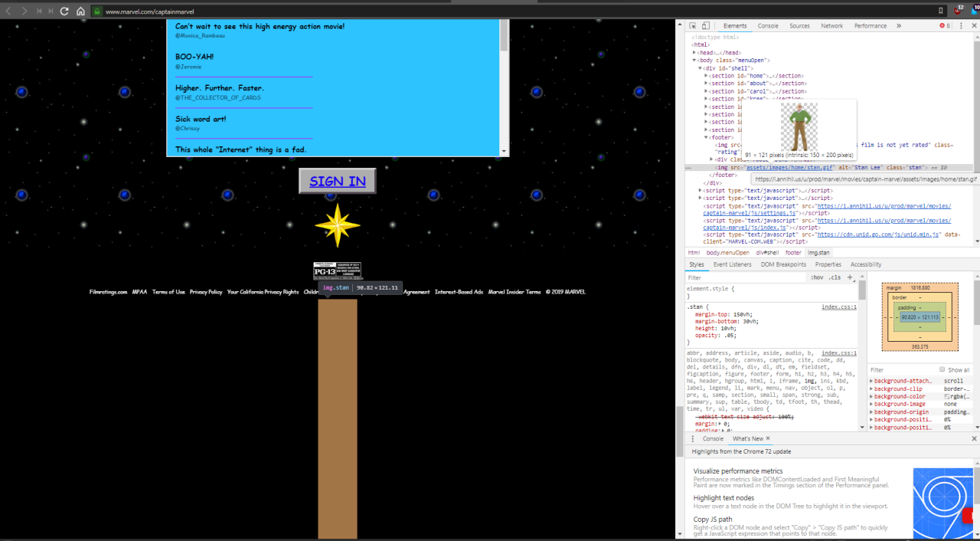
Task: Enable the Show all checkbox
Action: pos(942,370)
